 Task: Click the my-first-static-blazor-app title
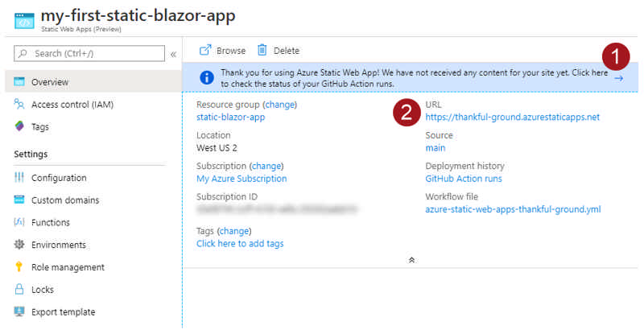(x=138, y=15)
